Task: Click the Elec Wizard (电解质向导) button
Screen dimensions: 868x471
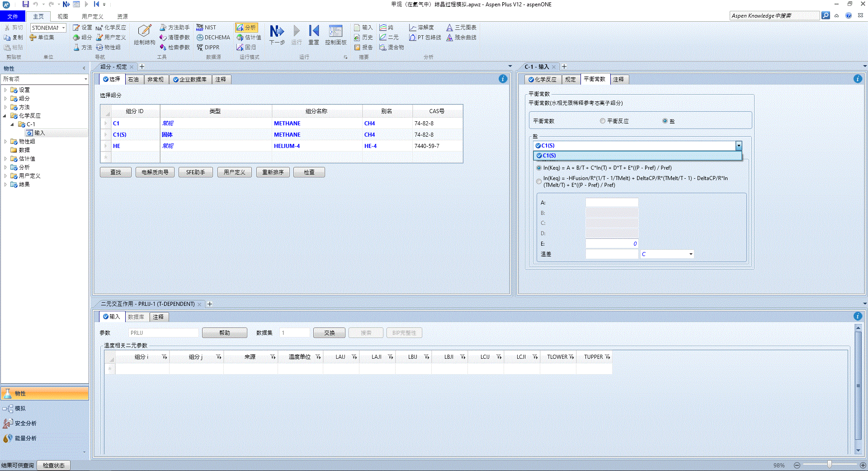Action: click(x=155, y=172)
